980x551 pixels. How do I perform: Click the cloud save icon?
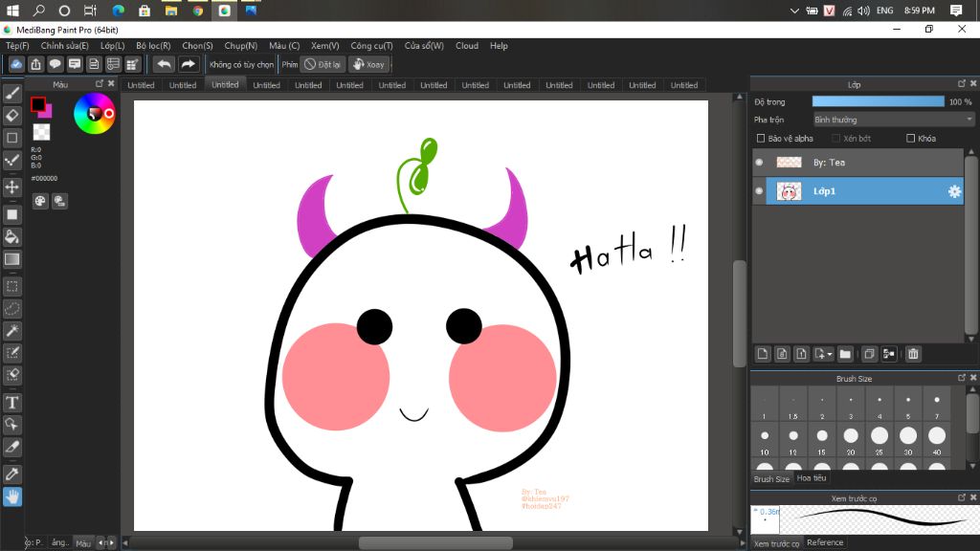tap(16, 64)
